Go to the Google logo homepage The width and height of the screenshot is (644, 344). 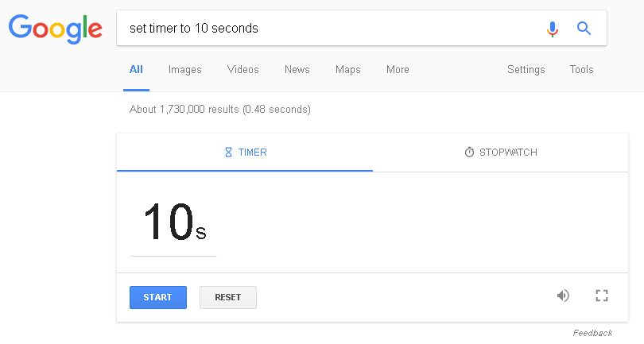(x=56, y=29)
